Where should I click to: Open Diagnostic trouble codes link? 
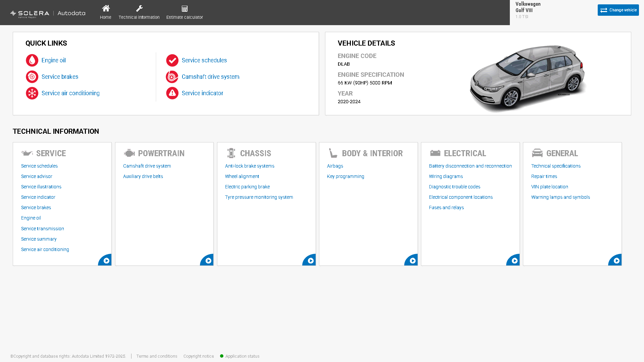pos(455,187)
